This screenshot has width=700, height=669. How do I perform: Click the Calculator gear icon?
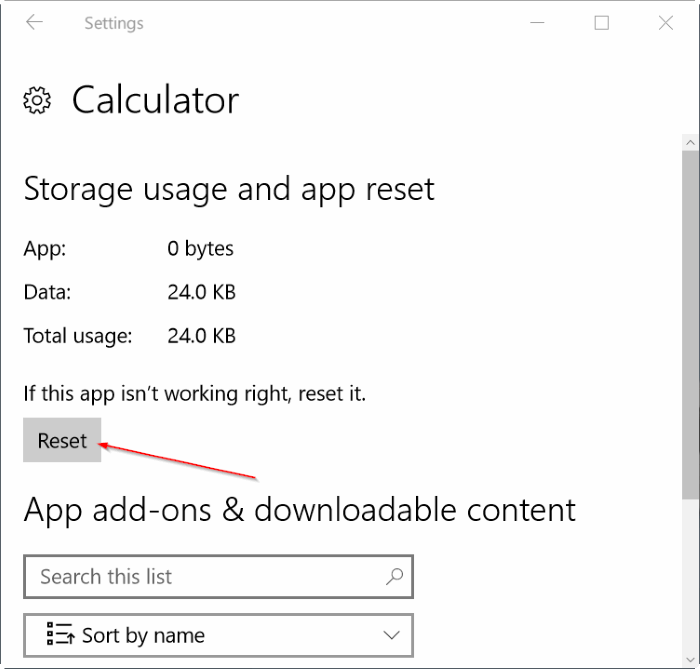click(37, 100)
